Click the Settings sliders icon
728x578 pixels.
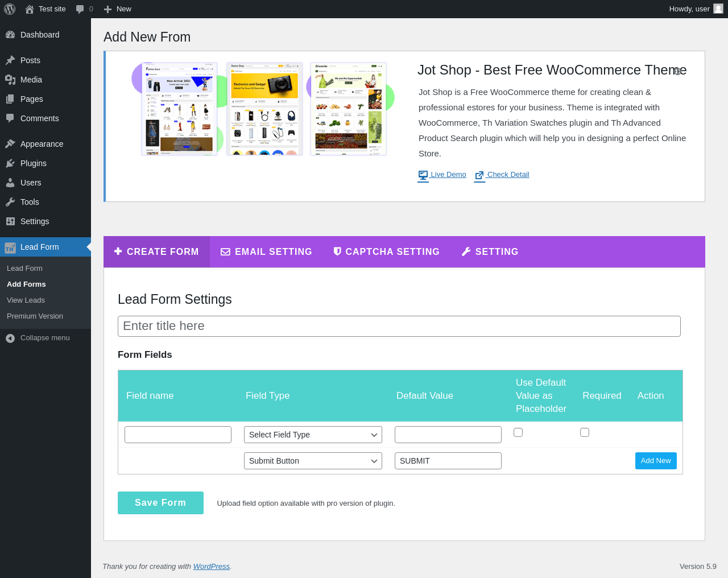point(10,221)
